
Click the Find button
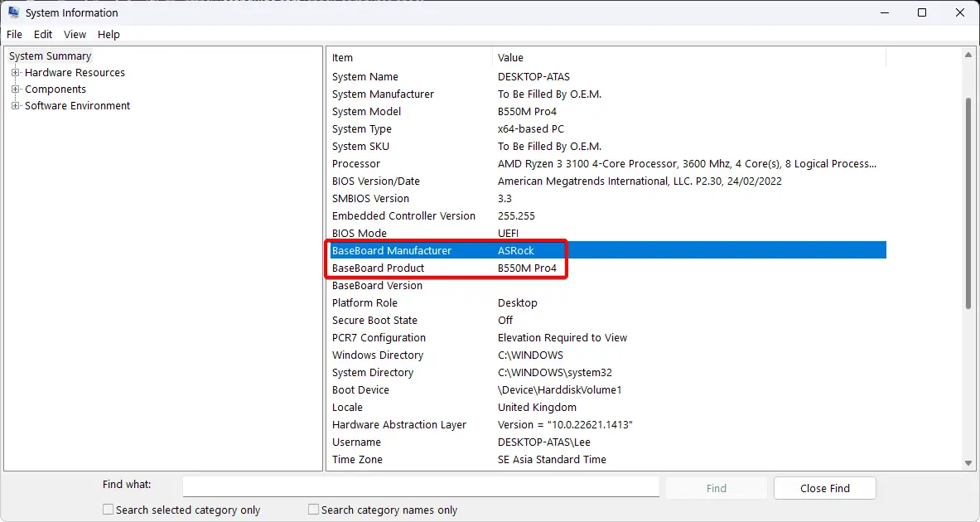717,488
